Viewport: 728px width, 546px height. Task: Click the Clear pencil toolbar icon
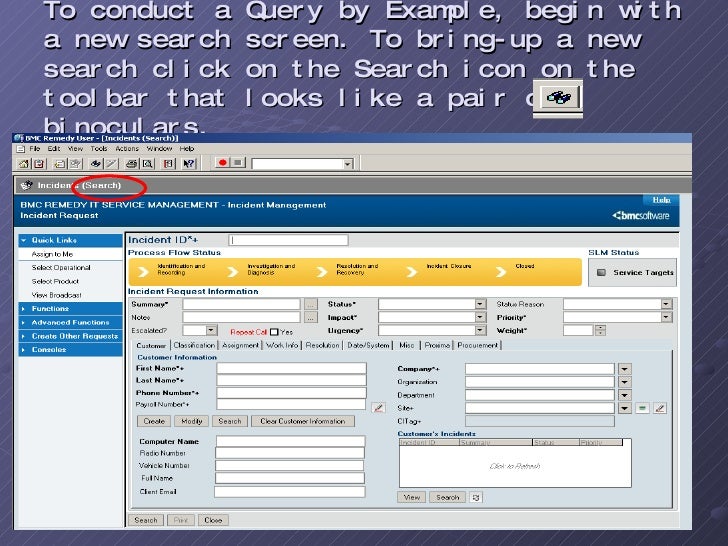coord(111,163)
